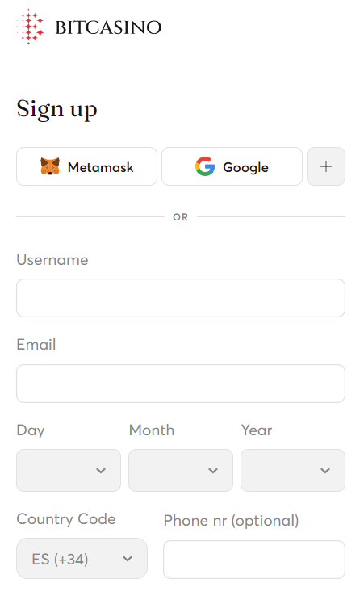The image size is (364, 604).
Task: Click the Google G logo icon
Action: click(x=205, y=166)
